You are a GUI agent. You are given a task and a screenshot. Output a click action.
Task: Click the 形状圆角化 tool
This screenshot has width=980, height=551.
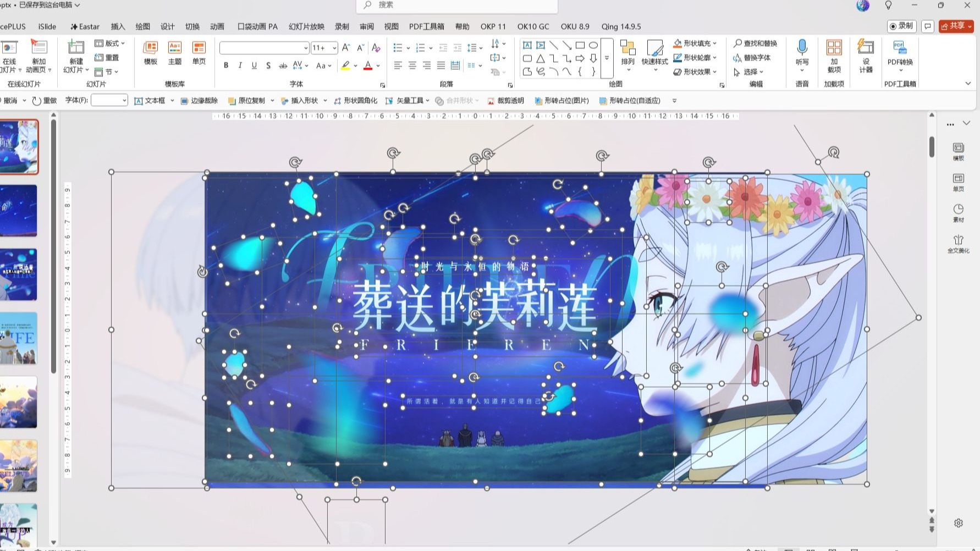355,101
